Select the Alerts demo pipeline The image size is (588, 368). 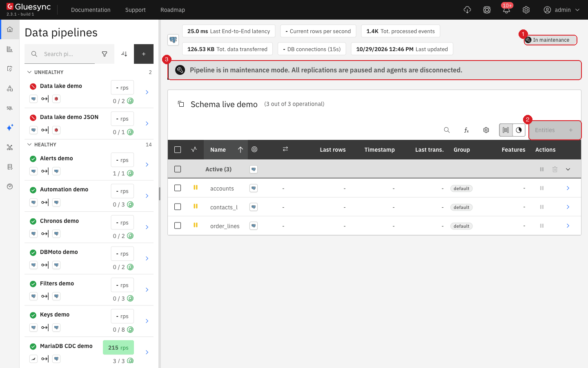tap(89, 165)
